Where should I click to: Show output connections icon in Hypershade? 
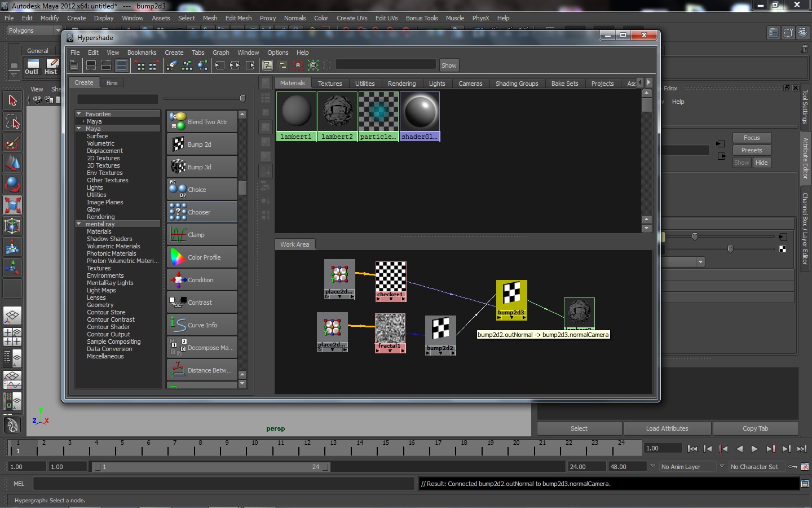pos(250,65)
